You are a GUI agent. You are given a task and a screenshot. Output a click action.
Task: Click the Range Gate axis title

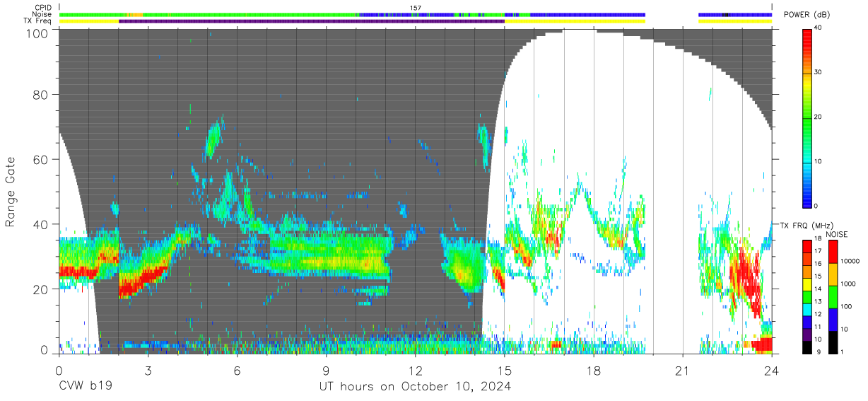click(11, 192)
